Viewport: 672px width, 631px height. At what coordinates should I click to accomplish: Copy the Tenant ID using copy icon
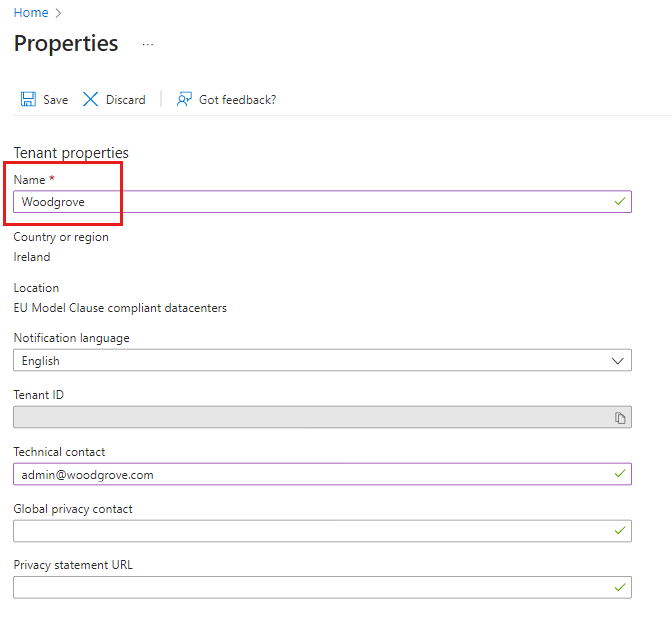620,418
